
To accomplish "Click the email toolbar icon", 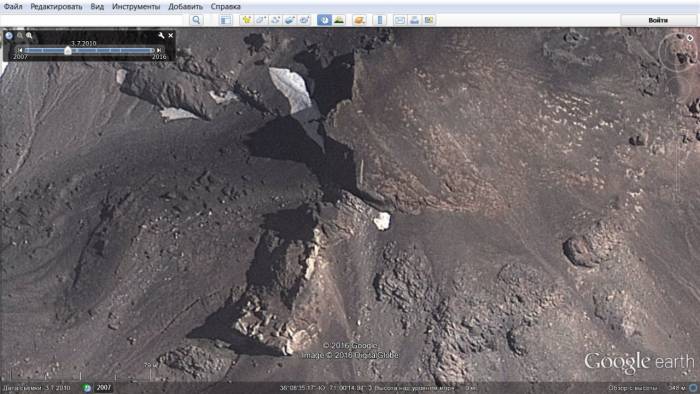I will coord(400,20).
